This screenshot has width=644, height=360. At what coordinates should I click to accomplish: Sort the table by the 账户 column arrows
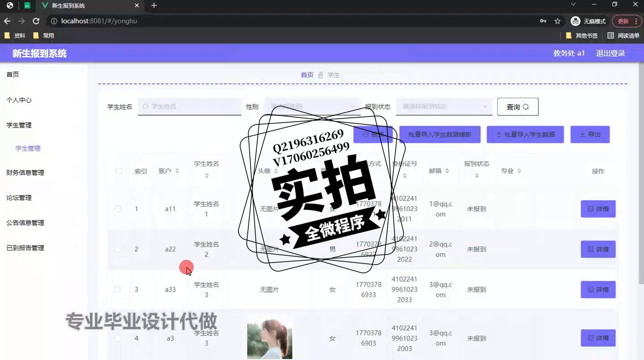(x=177, y=171)
